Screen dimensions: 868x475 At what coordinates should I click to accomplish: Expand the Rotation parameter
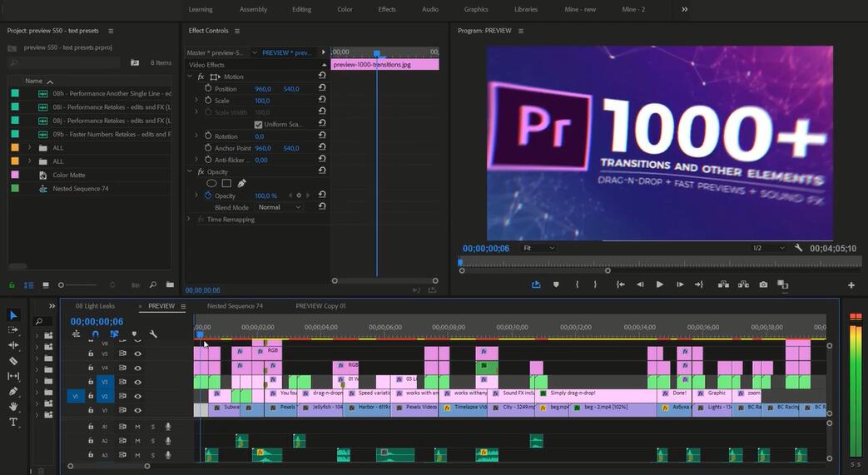196,136
